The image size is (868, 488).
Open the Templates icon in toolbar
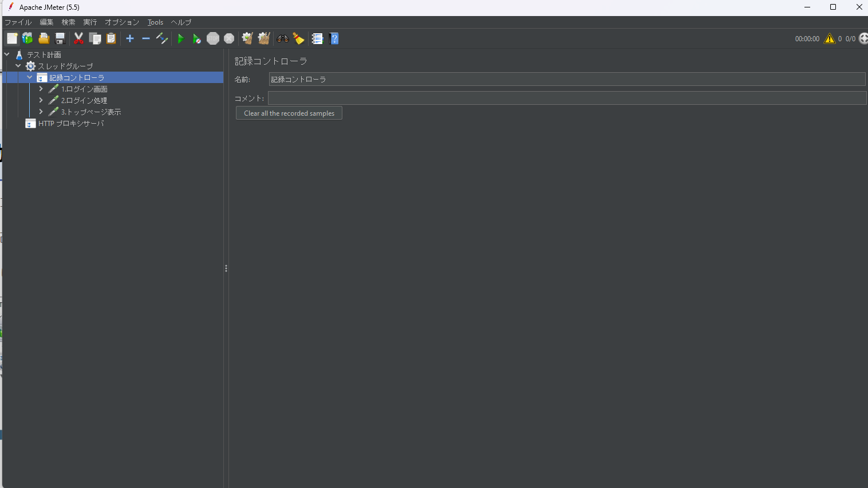point(27,38)
